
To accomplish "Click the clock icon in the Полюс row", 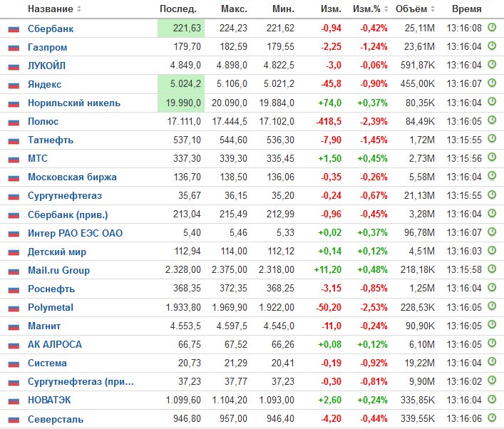I will pyautogui.click(x=492, y=120).
